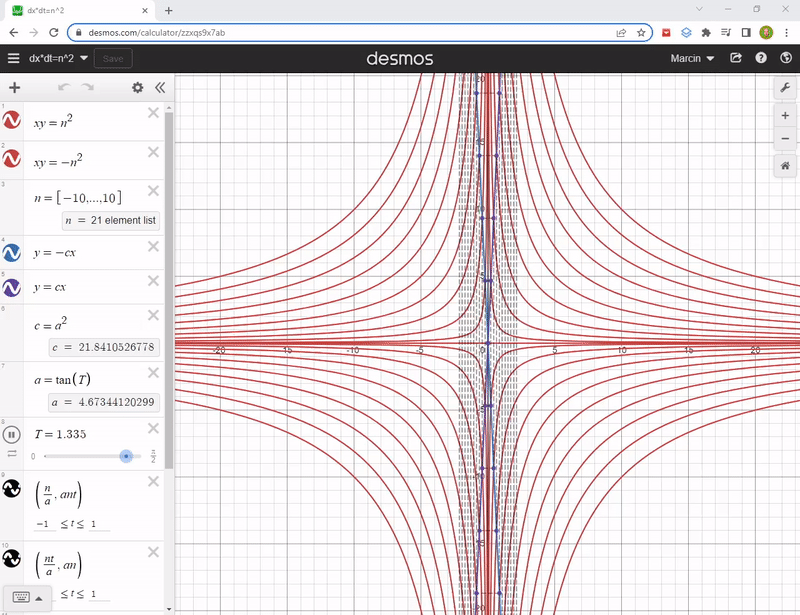Delete the n list expression
This screenshot has width=800, height=615.
pyautogui.click(x=154, y=191)
